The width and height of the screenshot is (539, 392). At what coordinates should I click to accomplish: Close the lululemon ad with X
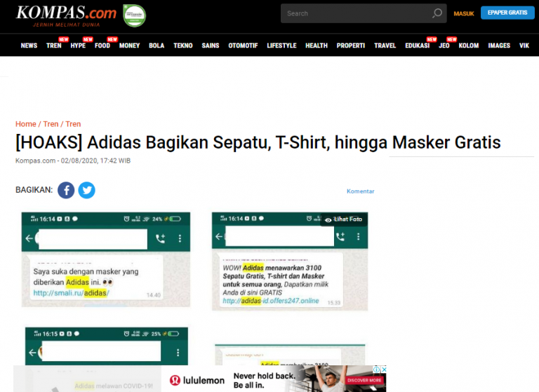tap(384, 370)
